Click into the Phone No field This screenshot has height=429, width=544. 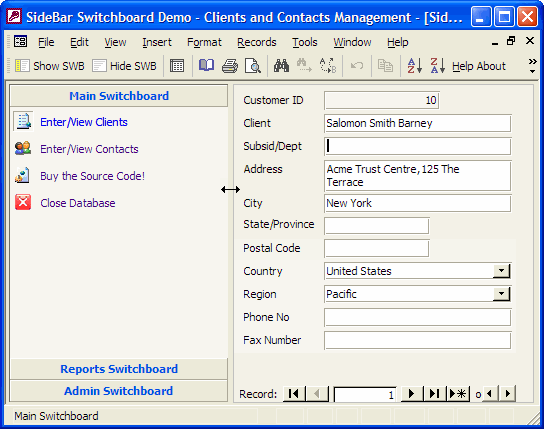[417, 317]
